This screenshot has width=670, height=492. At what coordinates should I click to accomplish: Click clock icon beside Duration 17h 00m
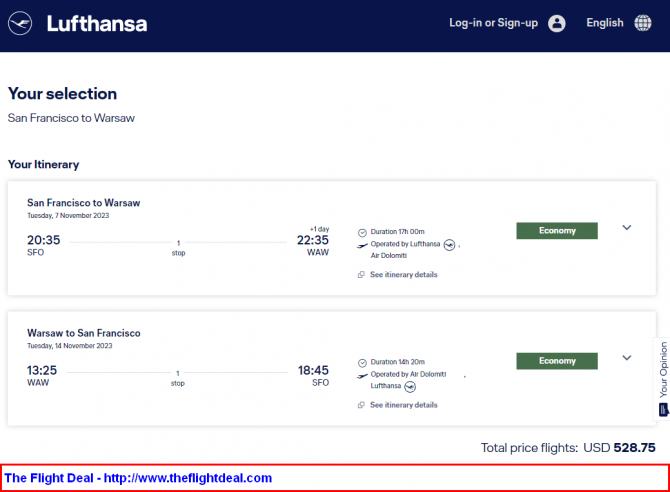362,233
